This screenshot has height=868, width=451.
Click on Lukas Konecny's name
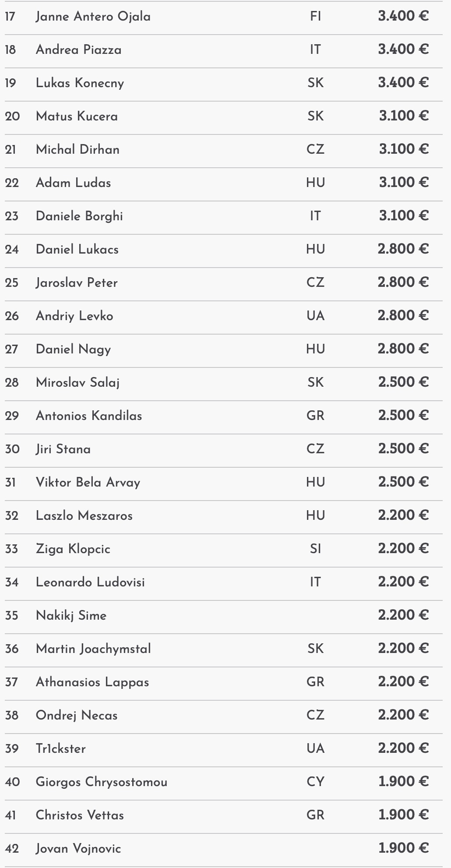(80, 83)
